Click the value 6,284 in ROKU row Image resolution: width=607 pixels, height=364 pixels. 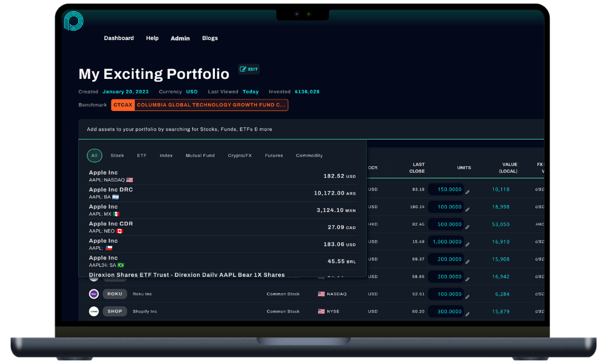(502, 294)
